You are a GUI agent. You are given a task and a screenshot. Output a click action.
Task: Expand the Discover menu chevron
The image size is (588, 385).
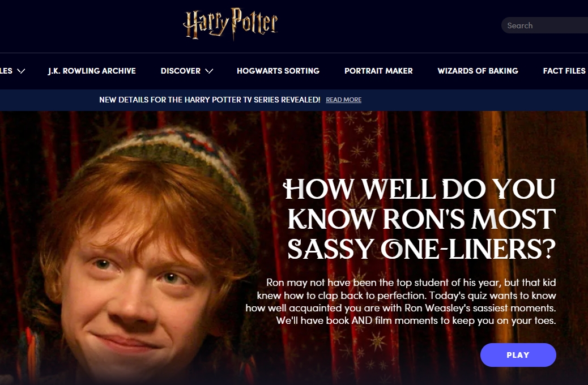click(209, 71)
